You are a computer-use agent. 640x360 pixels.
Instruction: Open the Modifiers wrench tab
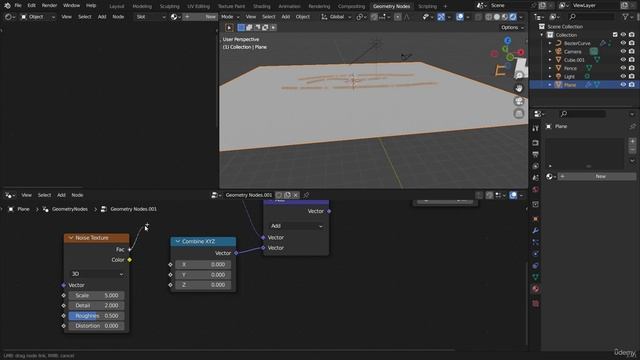click(x=536, y=231)
